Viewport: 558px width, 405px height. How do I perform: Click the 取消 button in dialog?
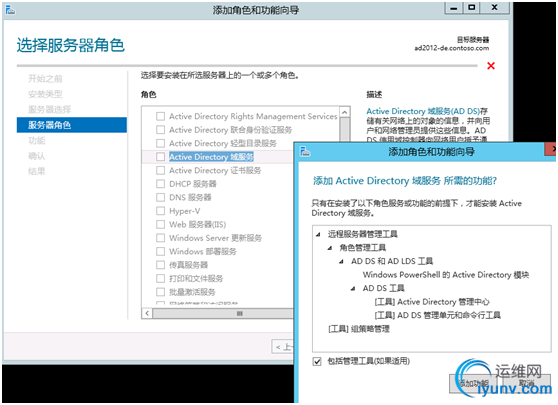pos(526,383)
